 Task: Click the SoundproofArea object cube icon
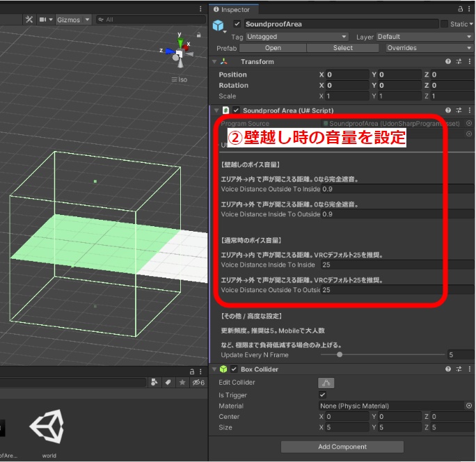[218, 25]
